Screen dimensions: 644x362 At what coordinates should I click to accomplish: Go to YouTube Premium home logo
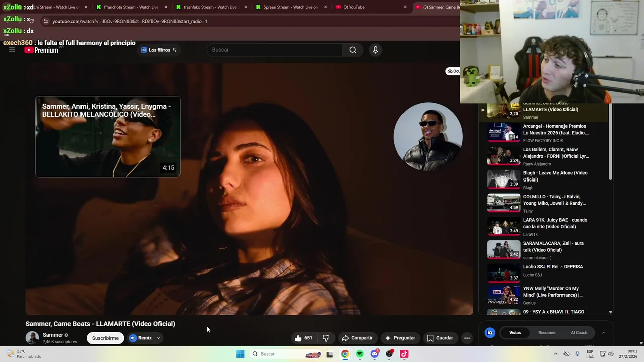coord(41,50)
